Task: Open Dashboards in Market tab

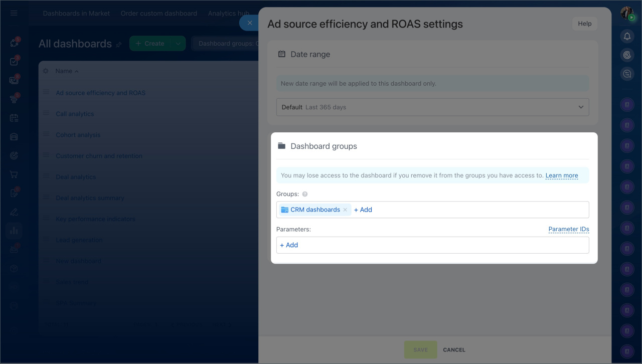Action: (76, 14)
